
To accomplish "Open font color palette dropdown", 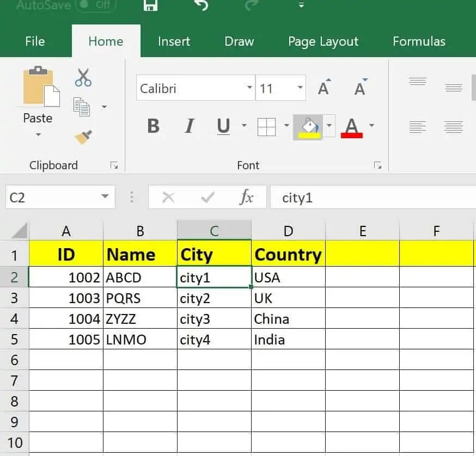I will pyautogui.click(x=371, y=125).
